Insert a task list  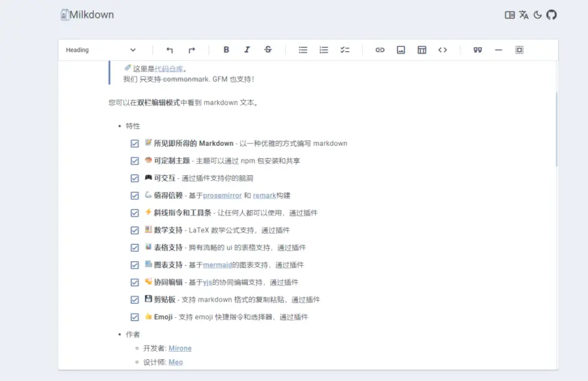pos(345,50)
